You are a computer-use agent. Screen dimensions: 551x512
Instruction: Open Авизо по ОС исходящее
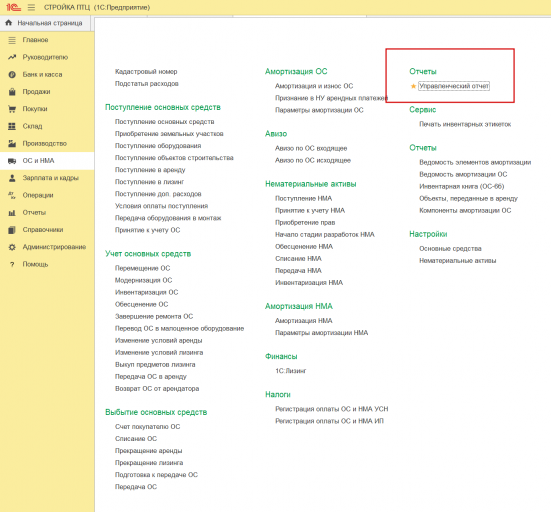pyautogui.click(x=313, y=161)
